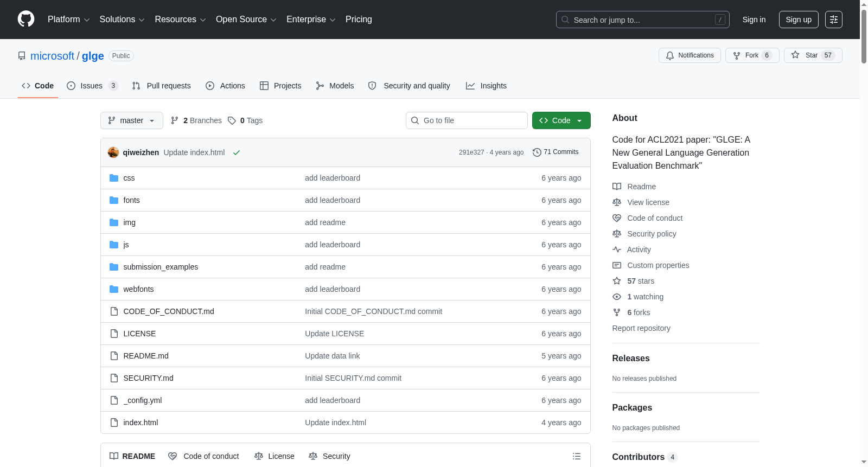Open the _config.yml file
Screen dimensions: 868x467
click(x=143, y=400)
